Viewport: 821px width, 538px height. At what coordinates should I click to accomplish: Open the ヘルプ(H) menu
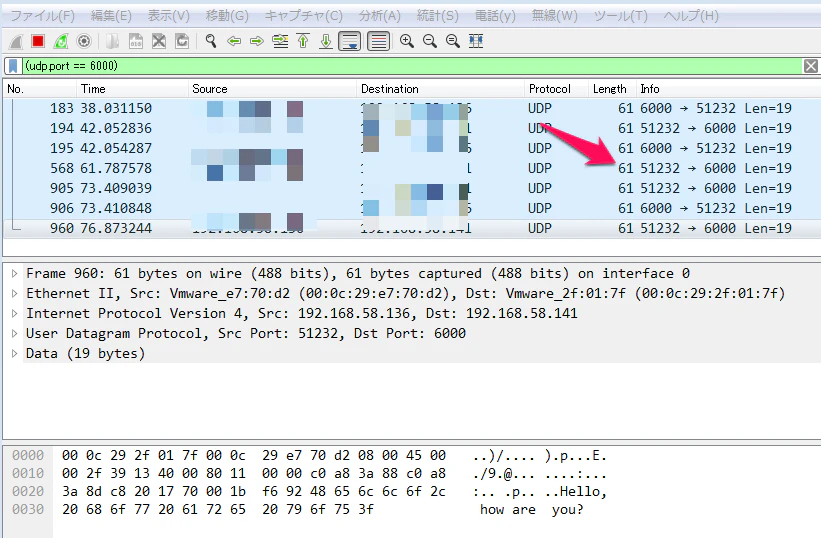(691, 16)
